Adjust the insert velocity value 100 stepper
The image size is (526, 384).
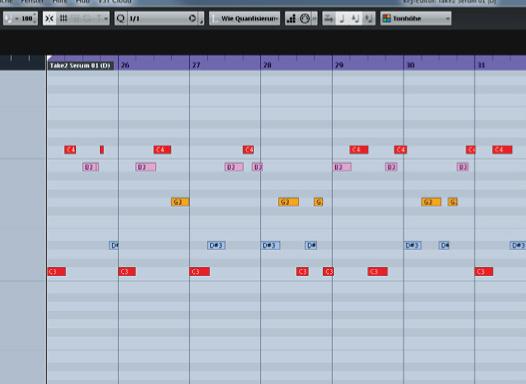coord(35,18)
